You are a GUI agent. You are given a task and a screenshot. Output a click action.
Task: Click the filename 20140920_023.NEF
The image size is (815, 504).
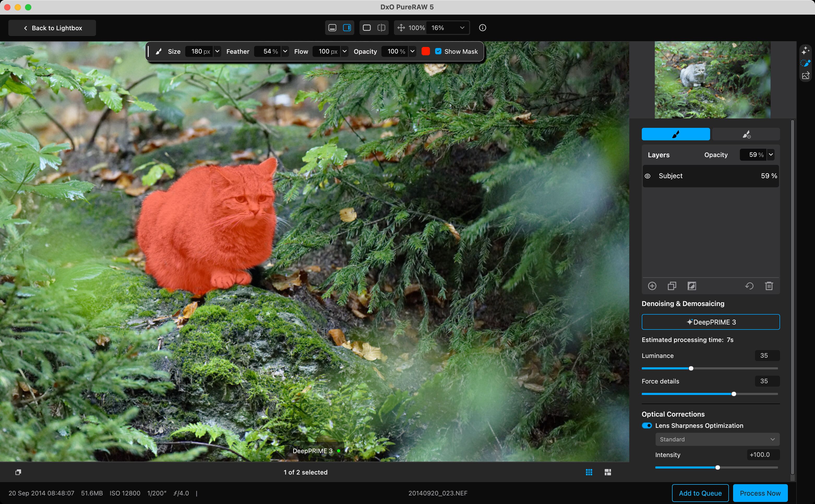click(438, 493)
